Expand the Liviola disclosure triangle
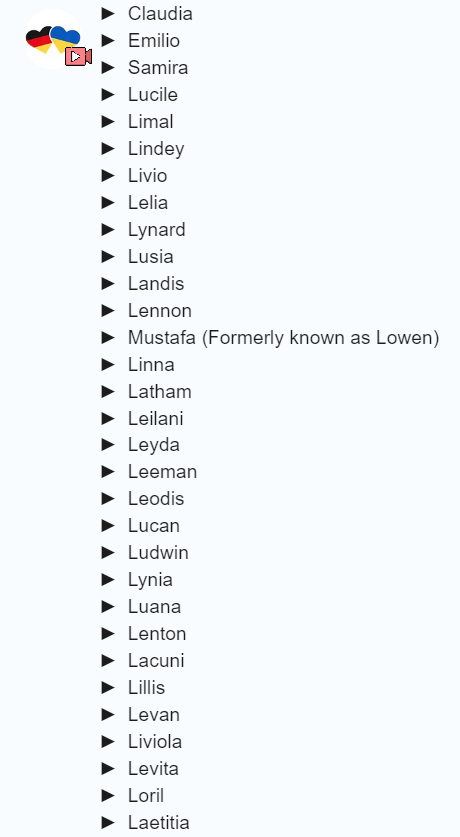Image resolution: width=460 pixels, height=837 pixels. pos(108,741)
